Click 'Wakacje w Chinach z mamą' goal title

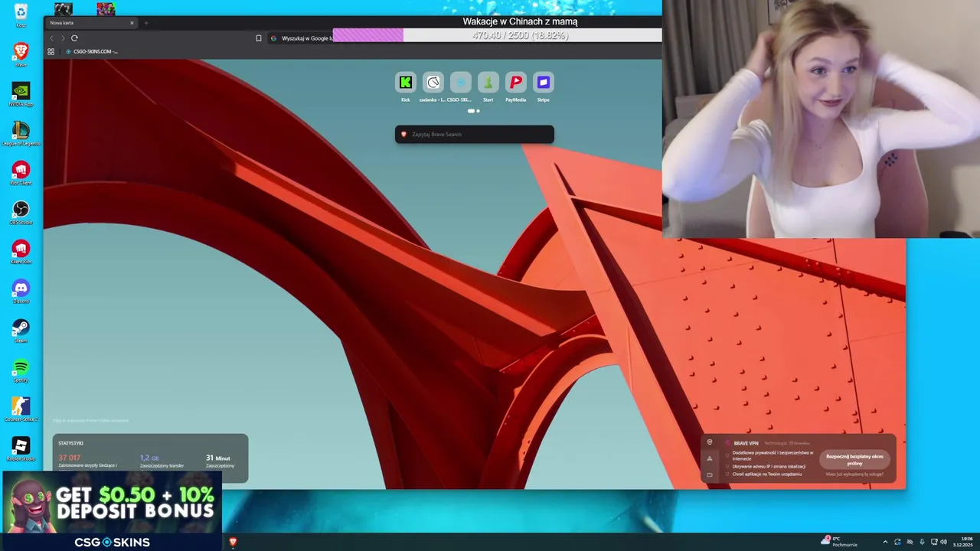click(520, 21)
